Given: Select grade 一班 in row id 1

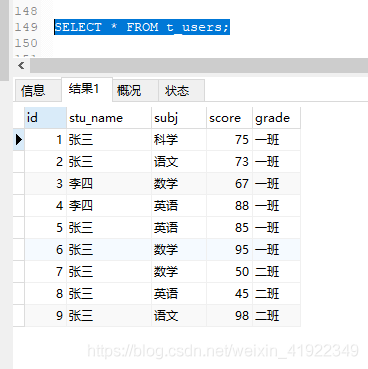Looking at the screenshot, I should (x=276, y=140).
